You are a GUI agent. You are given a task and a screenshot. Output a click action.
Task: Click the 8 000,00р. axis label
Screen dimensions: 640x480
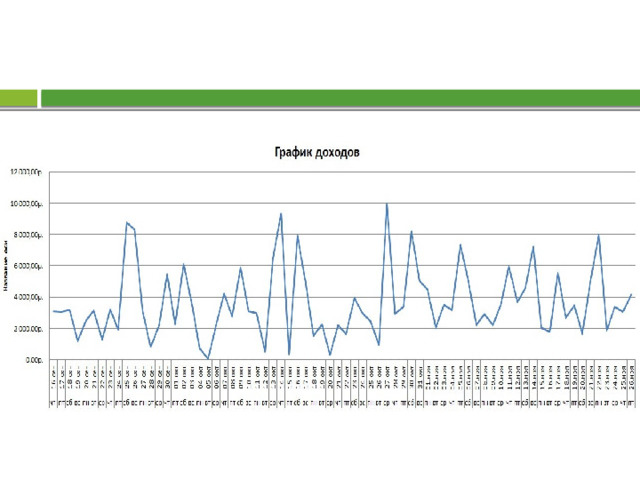point(27,235)
